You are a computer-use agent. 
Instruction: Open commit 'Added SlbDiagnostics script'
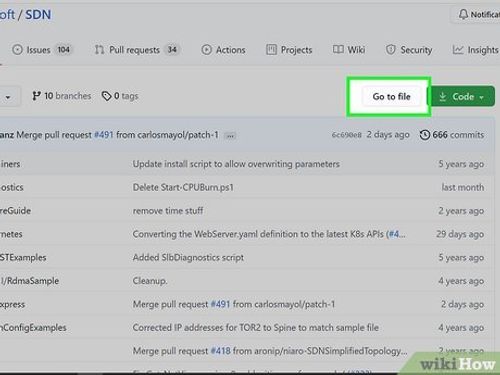[188, 257]
